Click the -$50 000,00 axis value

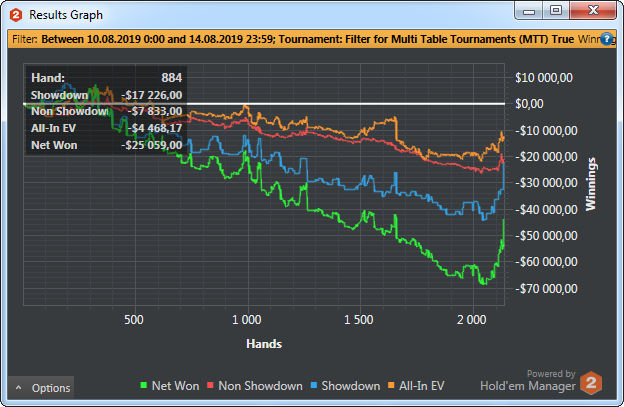(x=546, y=236)
